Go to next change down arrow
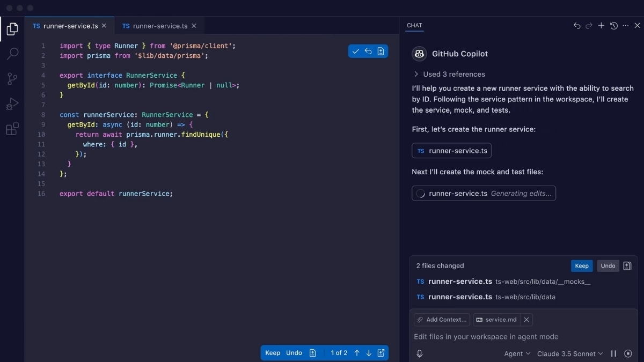Viewport: 644px width, 362px height. click(369, 353)
